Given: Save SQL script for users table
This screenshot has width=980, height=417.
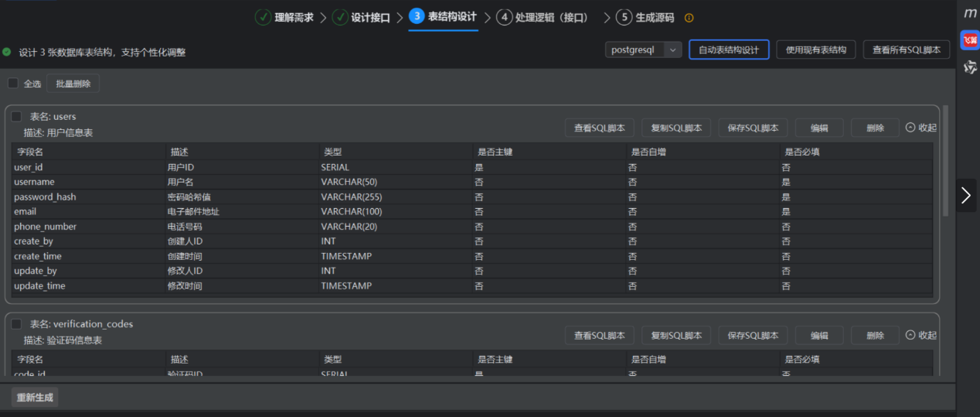Looking at the screenshot, I should pyautogui.click(x=753, y=128).
